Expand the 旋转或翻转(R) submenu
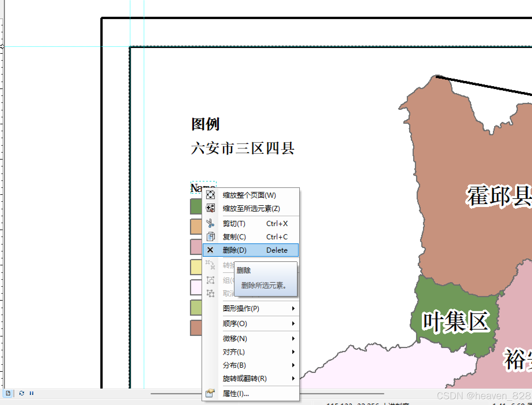 pos(251,378)
